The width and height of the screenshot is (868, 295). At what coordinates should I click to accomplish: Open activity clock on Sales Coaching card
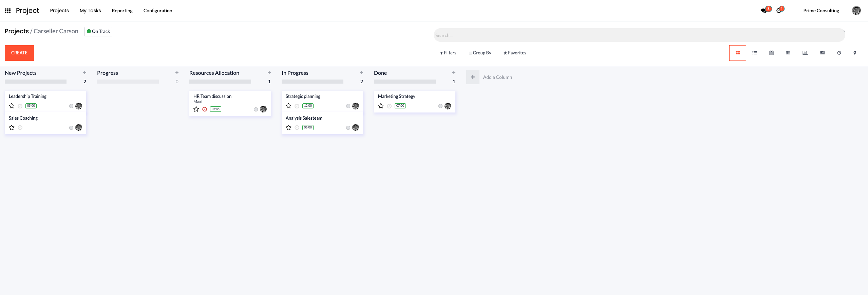coord(20,128)
